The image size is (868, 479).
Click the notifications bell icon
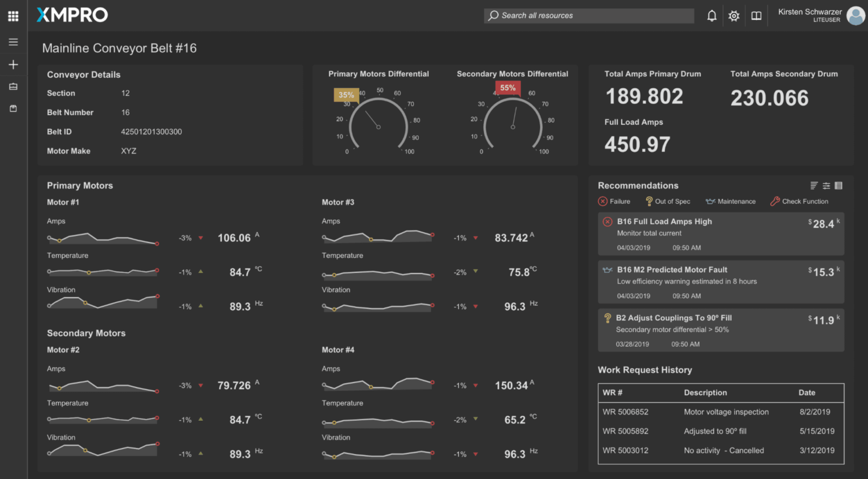point(711,16)
